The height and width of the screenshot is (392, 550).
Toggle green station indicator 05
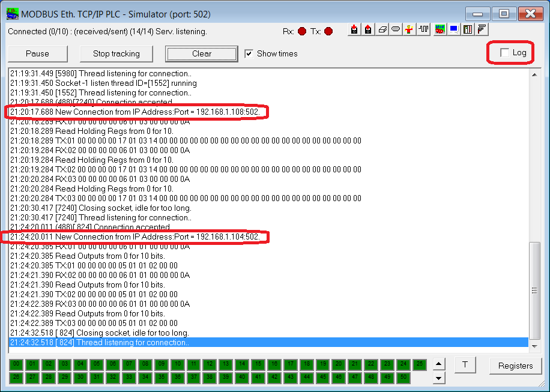[x=97, y=364]
